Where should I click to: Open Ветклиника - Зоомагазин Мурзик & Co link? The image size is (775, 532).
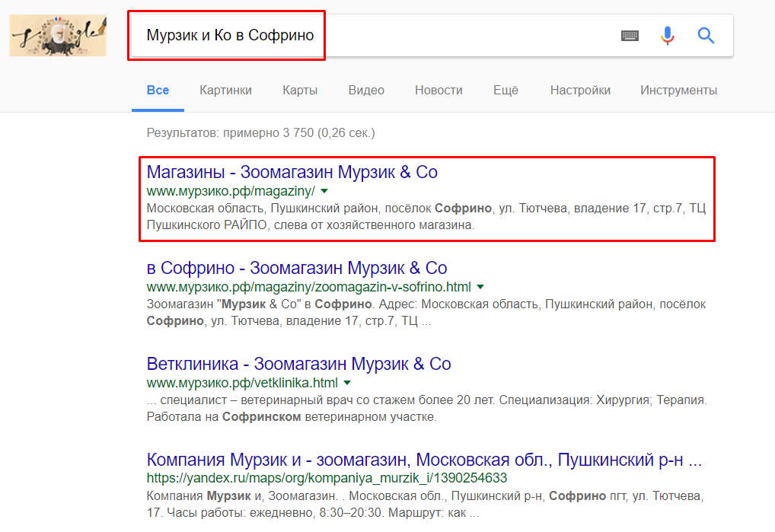click(x=298, y=364)
